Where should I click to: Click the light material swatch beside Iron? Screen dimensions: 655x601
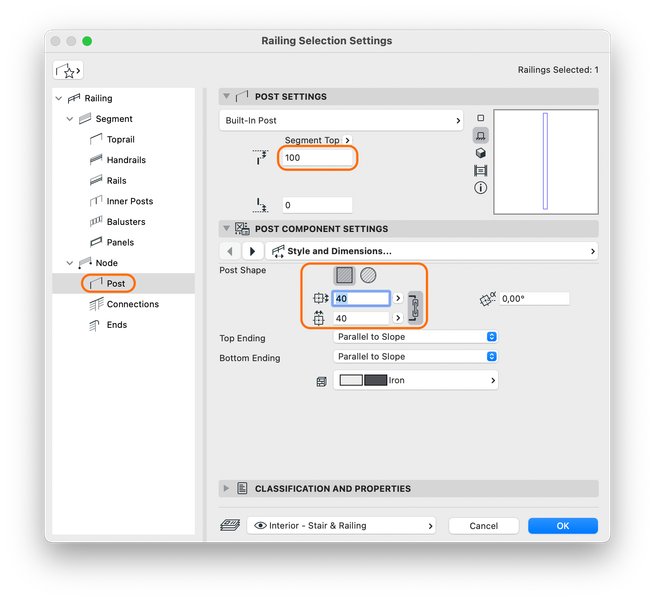click(351, 380)
